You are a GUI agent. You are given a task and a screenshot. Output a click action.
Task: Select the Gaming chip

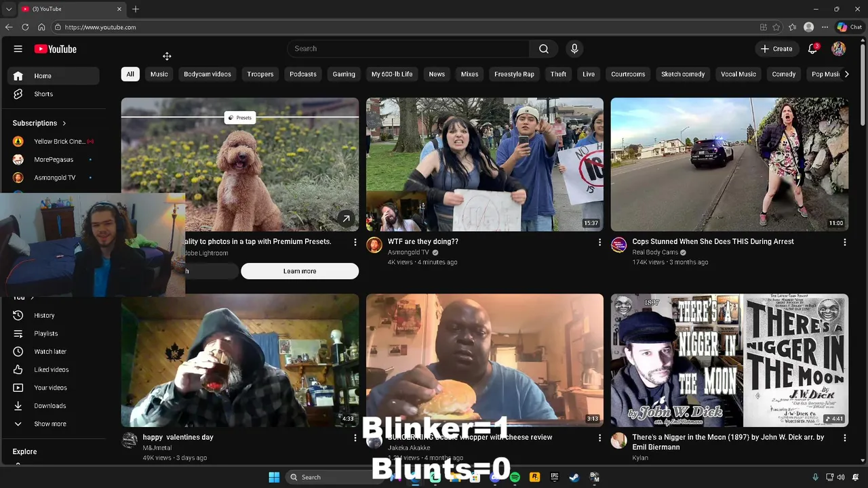[344, 74]
